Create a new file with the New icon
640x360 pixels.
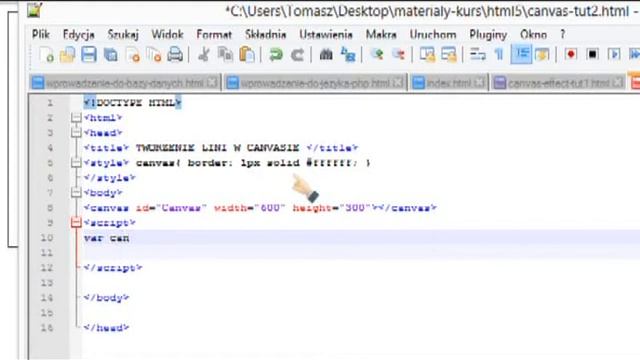46,54
